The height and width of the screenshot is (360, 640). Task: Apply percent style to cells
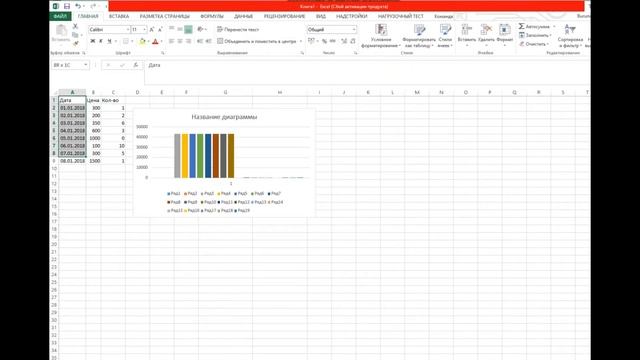[324, 41]
